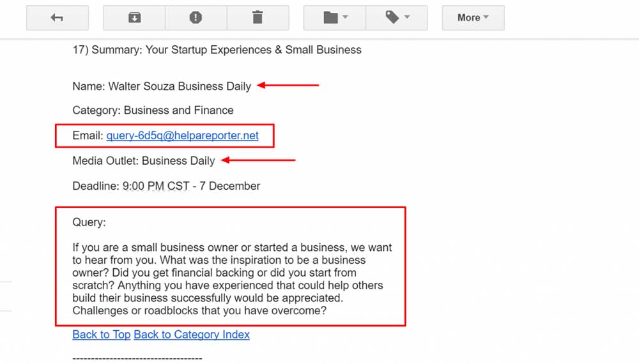Click the Category: Business and Finance line
The width and height of the screenshot is (639, 364).
click(x=153, y=110)
